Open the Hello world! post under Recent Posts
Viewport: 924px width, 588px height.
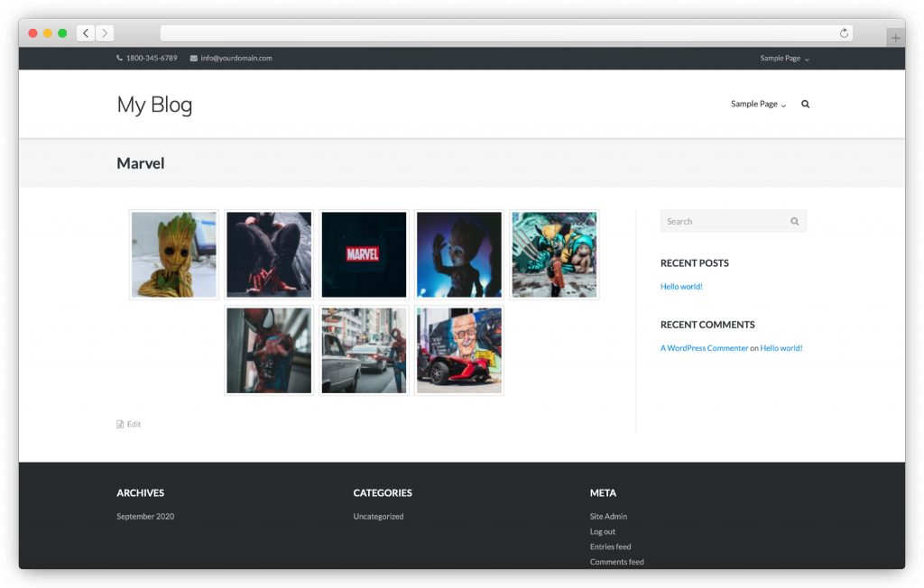click(x=680, y=286)
